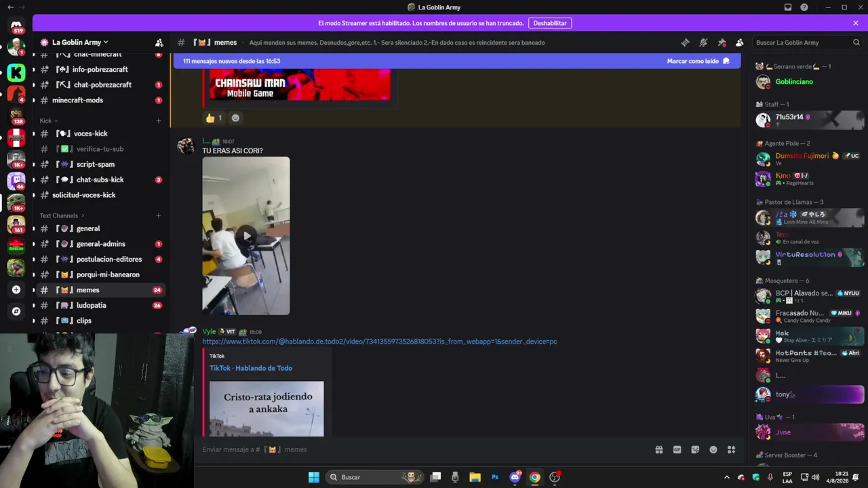This screenshot has height=488, width=868.
Task: Toggle the thumbs up reaction
Action: click(x=214, y=118)
